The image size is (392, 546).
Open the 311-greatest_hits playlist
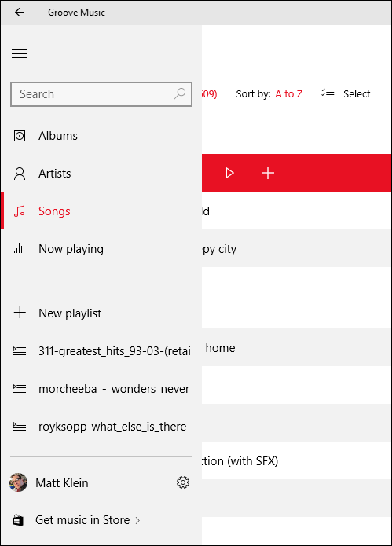[101, 351]
